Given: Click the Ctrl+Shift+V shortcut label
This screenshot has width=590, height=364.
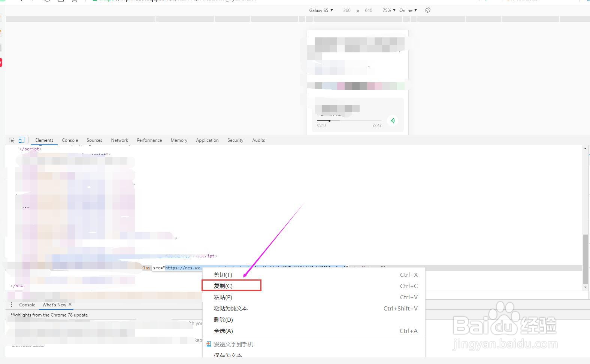Looking at the screenshot, I should [x=400, y=309].
